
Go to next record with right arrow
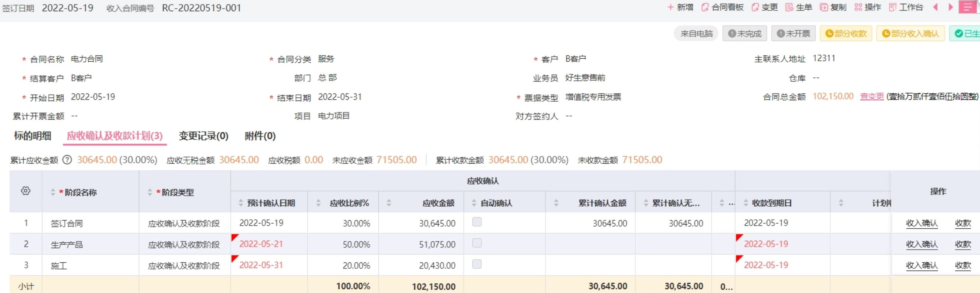951,7
